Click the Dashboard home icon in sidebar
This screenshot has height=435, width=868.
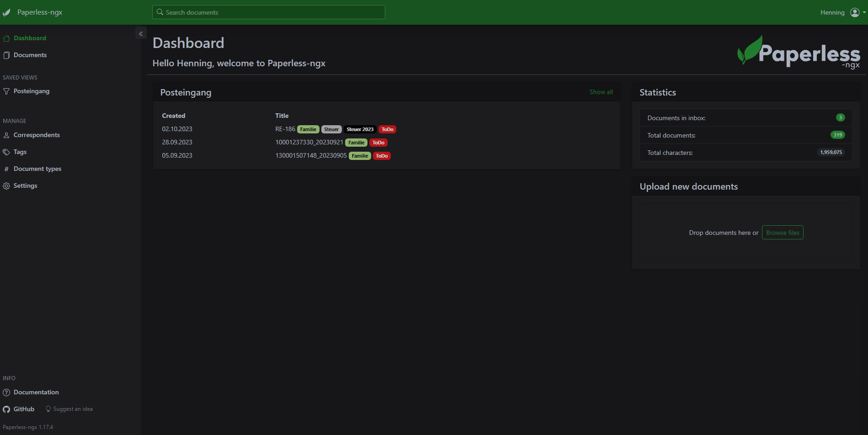[x=6, y=38]
